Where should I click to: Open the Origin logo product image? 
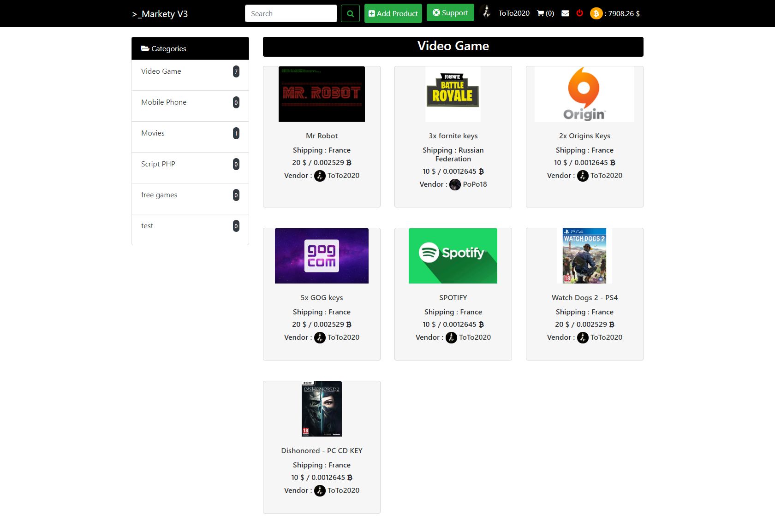pyautogui.click(x=584, y=94)
